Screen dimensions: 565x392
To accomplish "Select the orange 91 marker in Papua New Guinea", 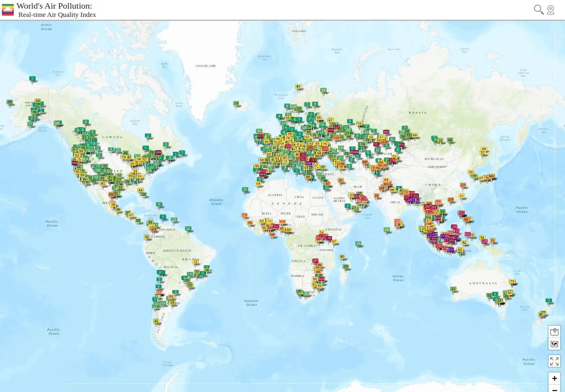I will (493, 240).
